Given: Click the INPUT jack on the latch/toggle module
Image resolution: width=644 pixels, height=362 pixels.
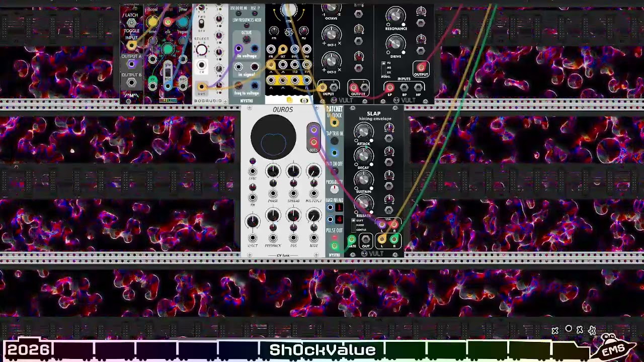Looking at the screenshot, I should [131, 45].
